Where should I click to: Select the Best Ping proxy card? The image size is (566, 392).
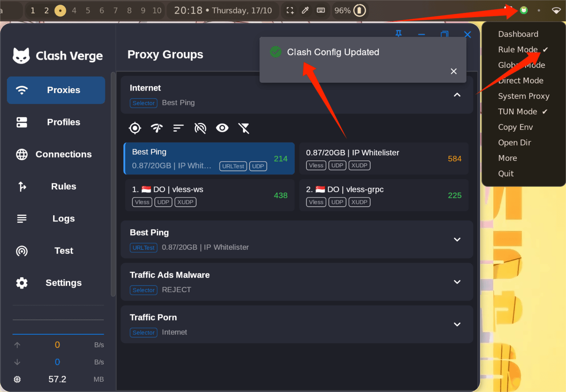pos(209,159)
